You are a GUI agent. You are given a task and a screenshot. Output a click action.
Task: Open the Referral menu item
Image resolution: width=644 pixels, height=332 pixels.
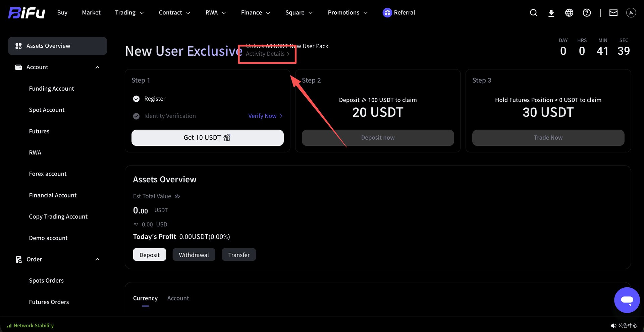pos(399,13)
